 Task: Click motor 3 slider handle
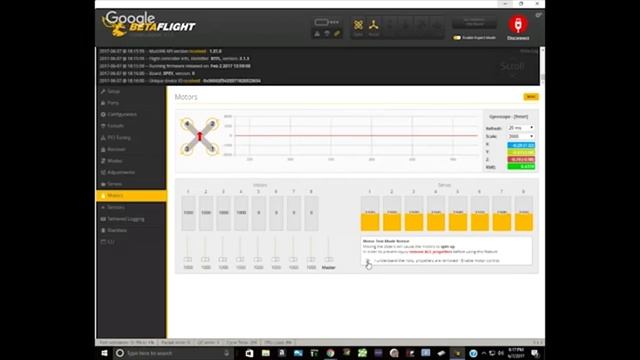click(223, 259)
